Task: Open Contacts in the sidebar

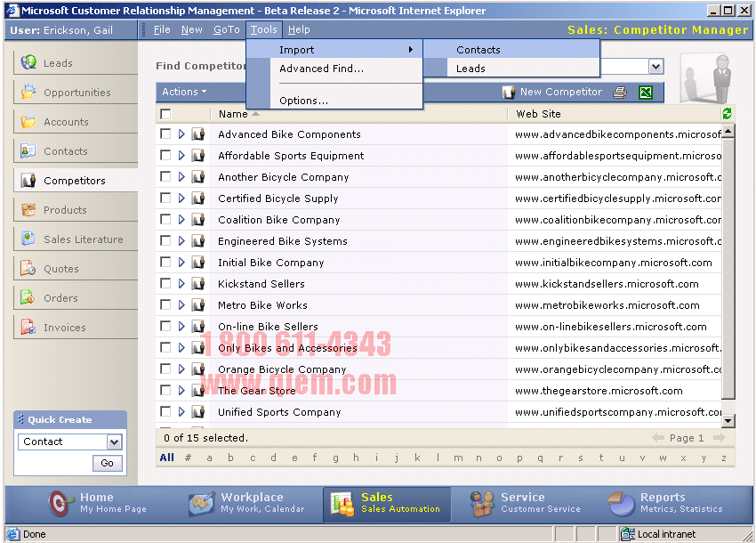Action: point(76,151)
